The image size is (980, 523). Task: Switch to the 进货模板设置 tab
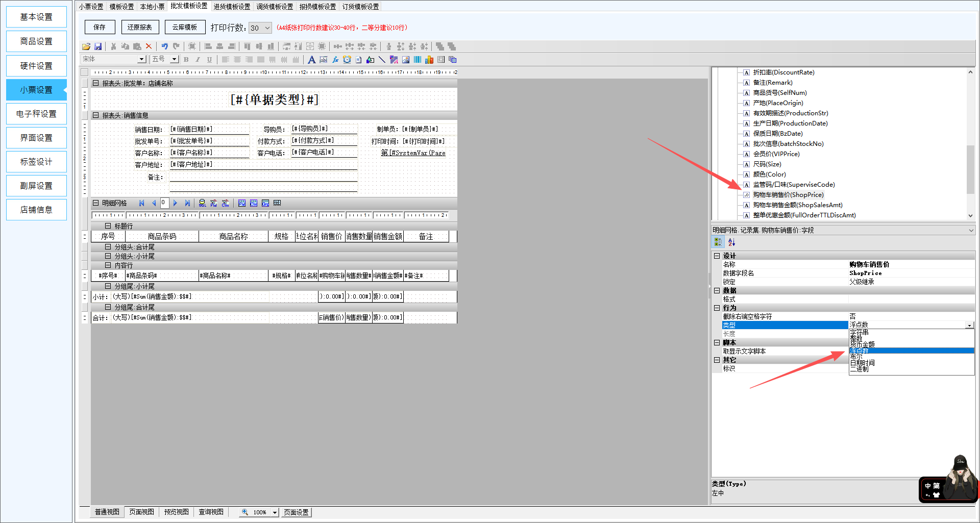232,7
